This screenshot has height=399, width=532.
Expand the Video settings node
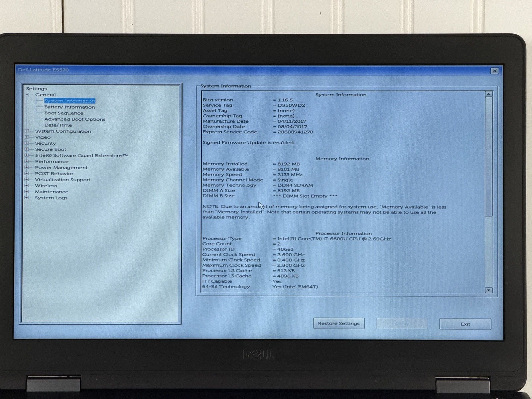(27, 137)
